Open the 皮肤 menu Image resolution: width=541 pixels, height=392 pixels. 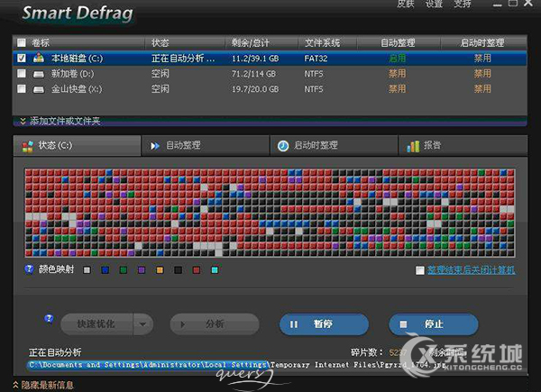pyautogui.click(x=406, y=4)
